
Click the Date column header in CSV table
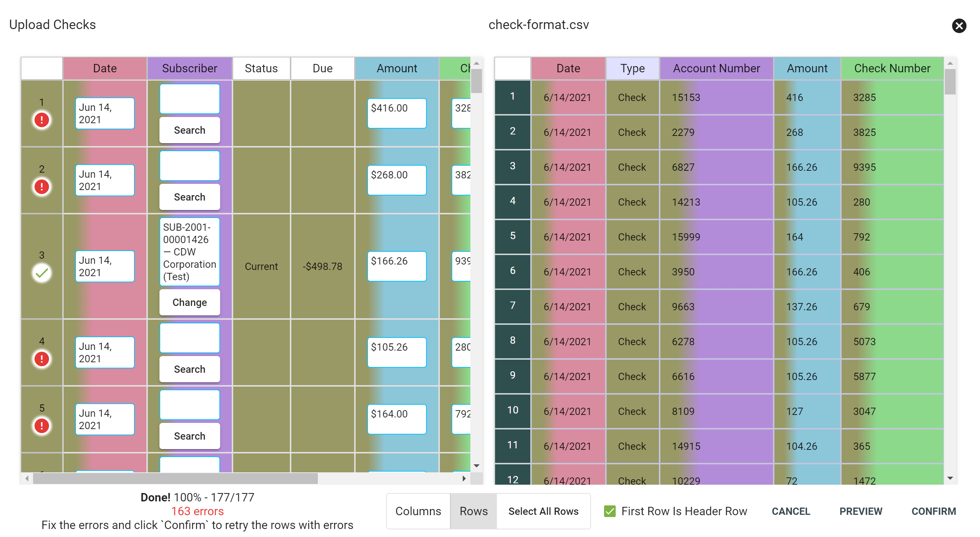point(568,69)
